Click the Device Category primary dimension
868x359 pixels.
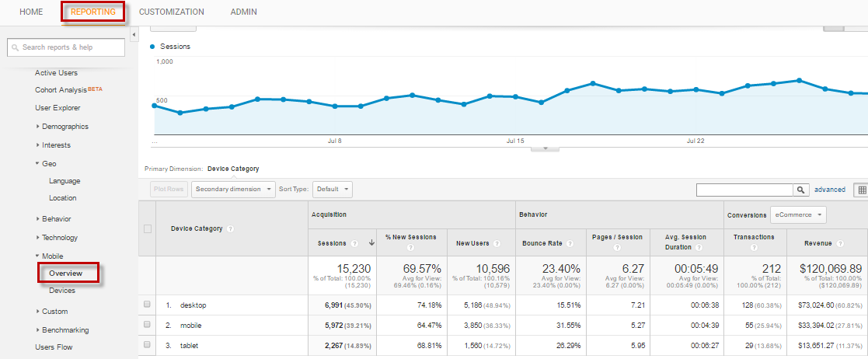[x=233, y=169]
